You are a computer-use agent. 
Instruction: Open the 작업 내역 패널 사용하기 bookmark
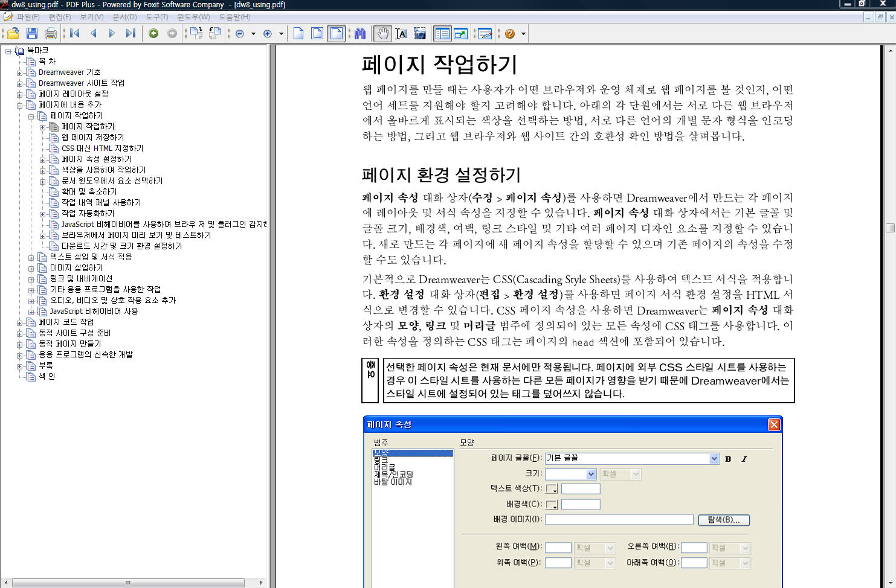tap(101, 202)
